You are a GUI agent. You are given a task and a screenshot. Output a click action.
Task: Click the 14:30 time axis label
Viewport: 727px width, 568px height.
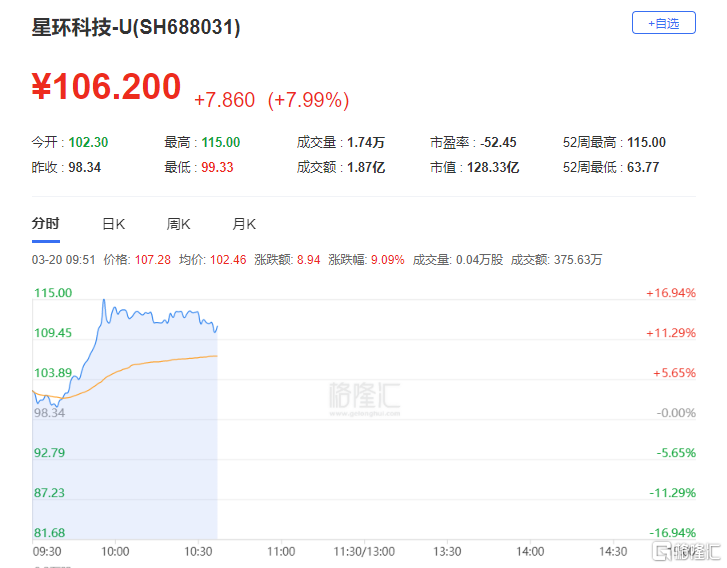point(613,552)
